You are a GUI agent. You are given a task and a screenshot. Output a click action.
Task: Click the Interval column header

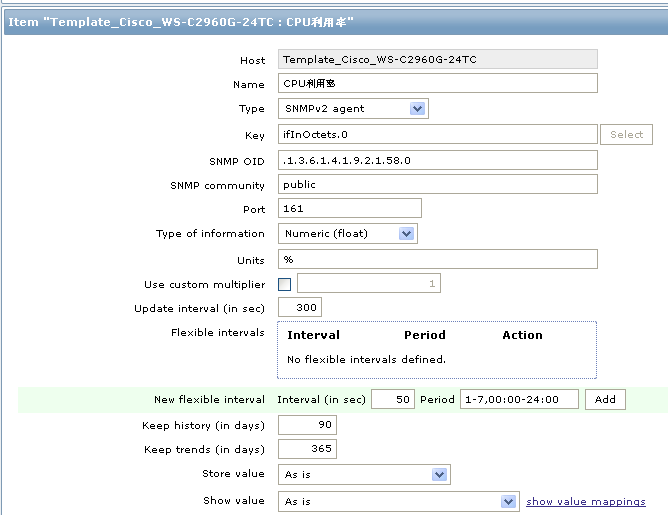(x=314, y=335)
